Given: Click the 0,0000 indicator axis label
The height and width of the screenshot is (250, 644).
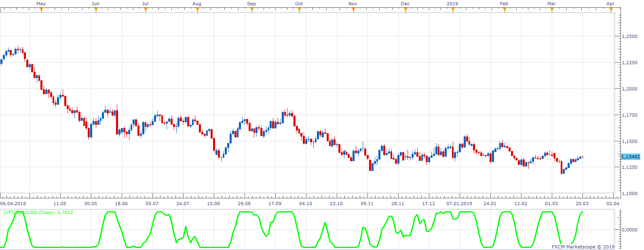Looking at the screenshot, I should [629, 229].
